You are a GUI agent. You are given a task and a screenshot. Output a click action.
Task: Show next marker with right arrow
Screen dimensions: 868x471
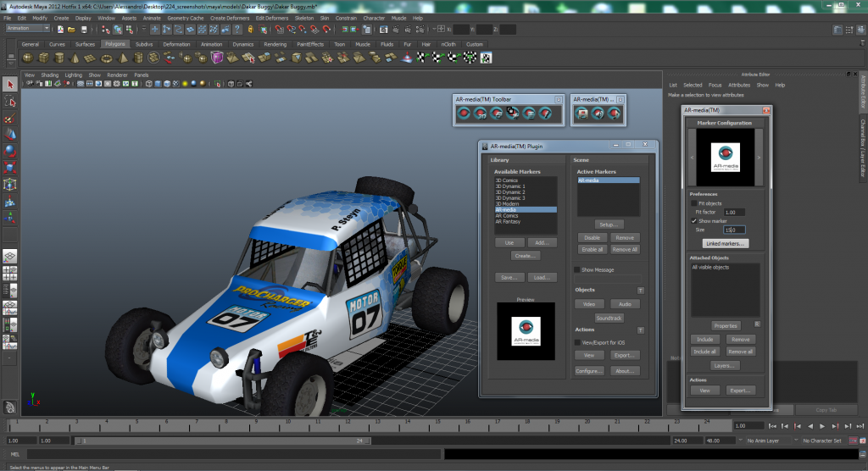coord(759,158)
